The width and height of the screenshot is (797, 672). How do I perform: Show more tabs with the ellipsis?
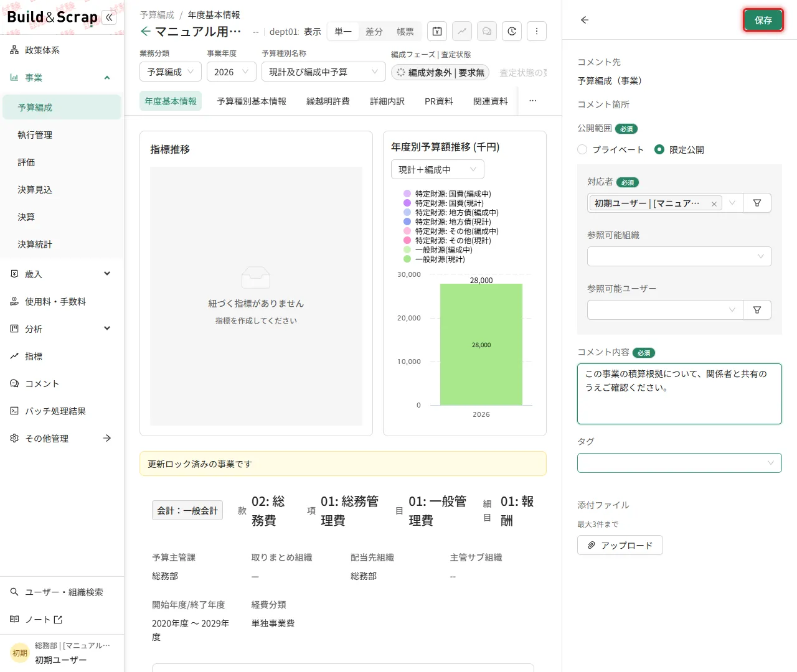click(532, 101)
